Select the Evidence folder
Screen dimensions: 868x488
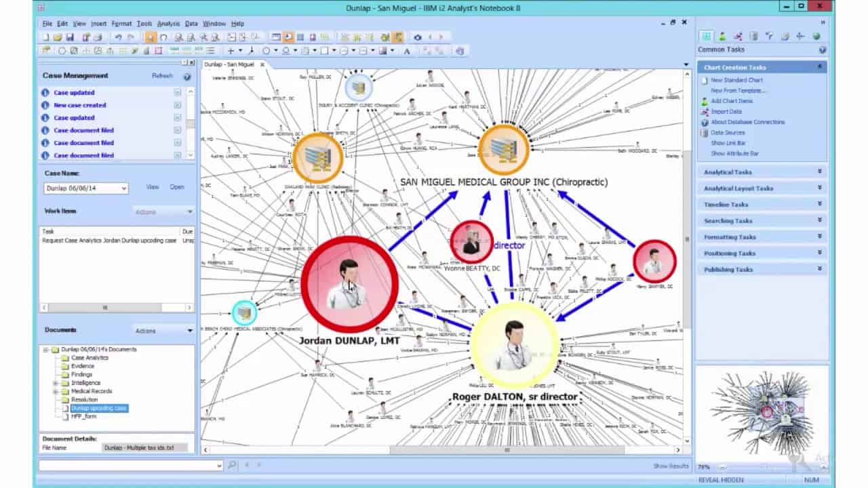click(83, 366)
